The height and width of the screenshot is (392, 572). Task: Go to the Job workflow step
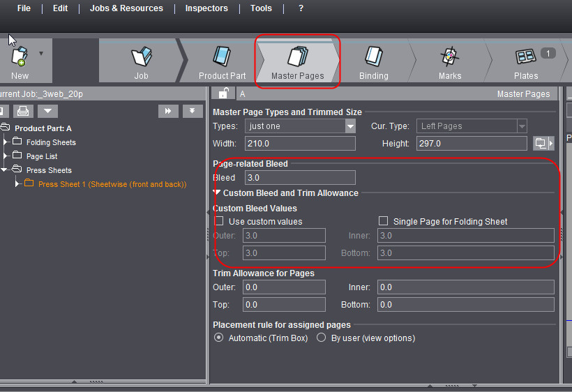pyautogui.click(x=141, y=62)
